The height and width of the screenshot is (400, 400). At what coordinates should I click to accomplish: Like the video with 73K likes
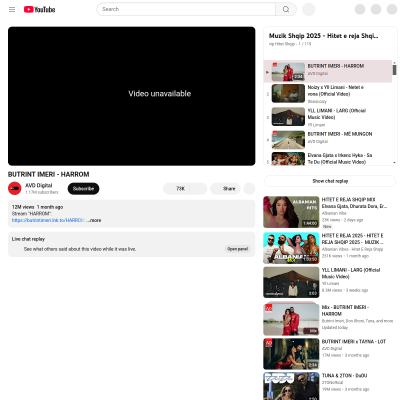point(177,189)
